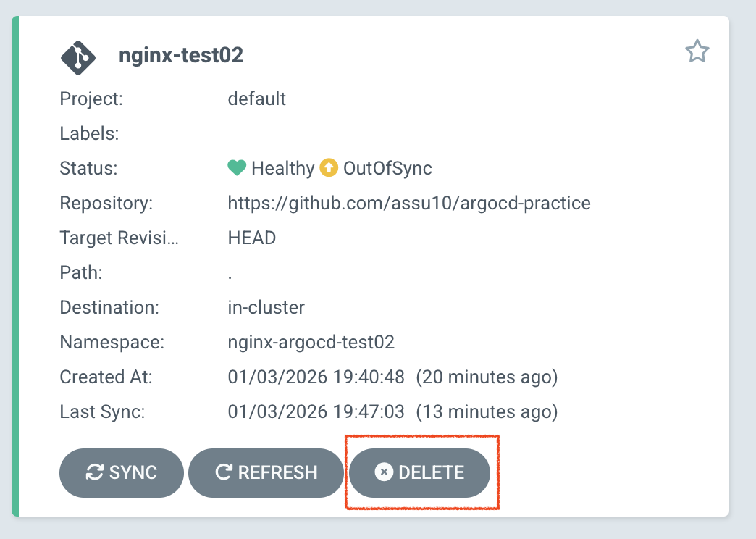756x539 pixels.
Task: Open the nginx-test02 application title
Action: tap(181, 56)
